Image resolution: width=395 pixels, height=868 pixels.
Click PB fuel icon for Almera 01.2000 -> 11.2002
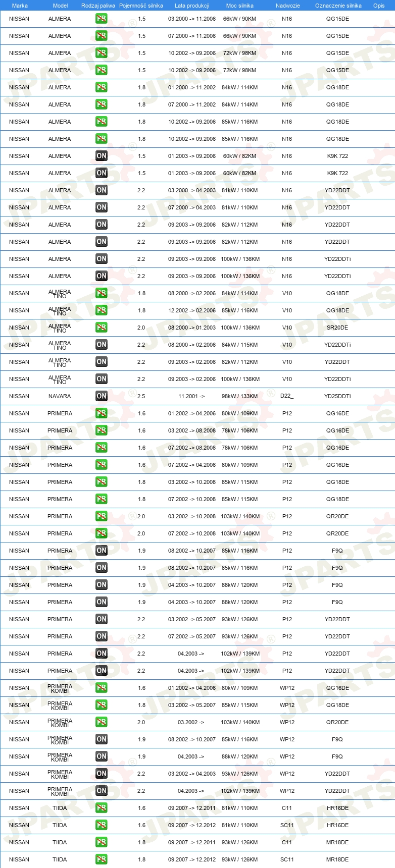coord(102,87)
